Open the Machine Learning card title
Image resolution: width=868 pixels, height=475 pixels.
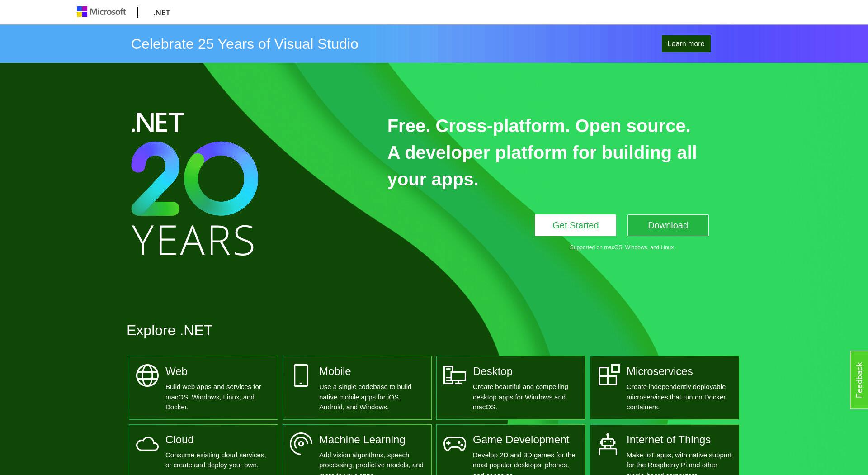coord(362,440)
